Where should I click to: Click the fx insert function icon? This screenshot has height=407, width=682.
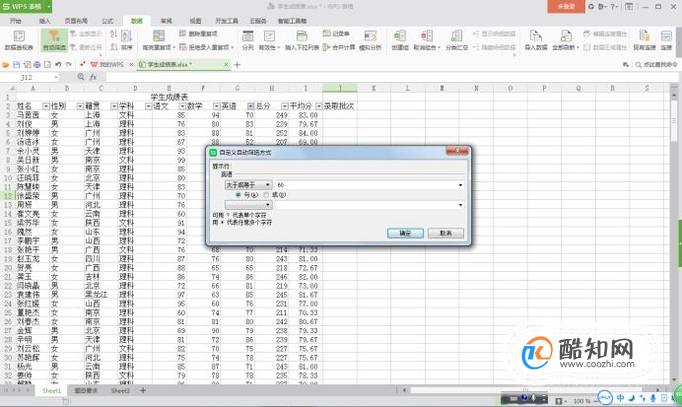pyautogui.click(x=93, y=77)
